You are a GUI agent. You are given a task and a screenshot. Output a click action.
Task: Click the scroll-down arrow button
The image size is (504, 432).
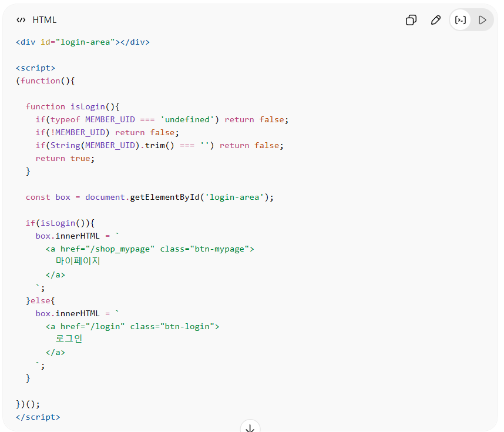coord(250,427)
